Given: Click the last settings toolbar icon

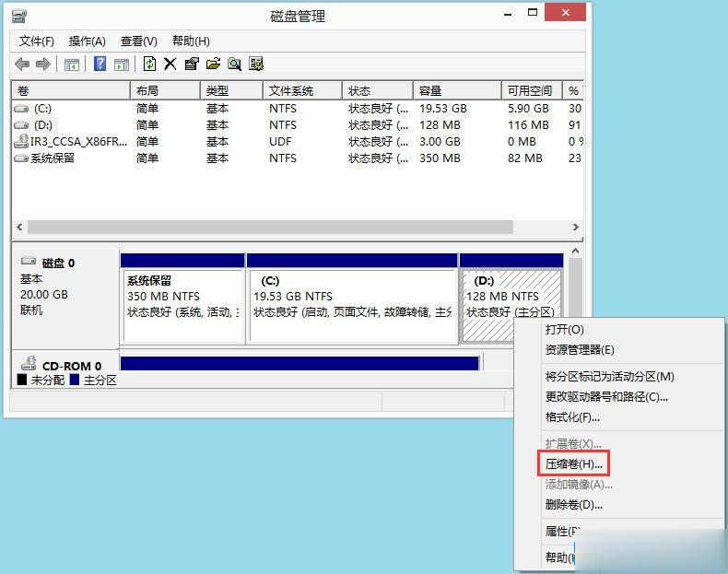Looking at the screenshot, I should click(256, 64).
